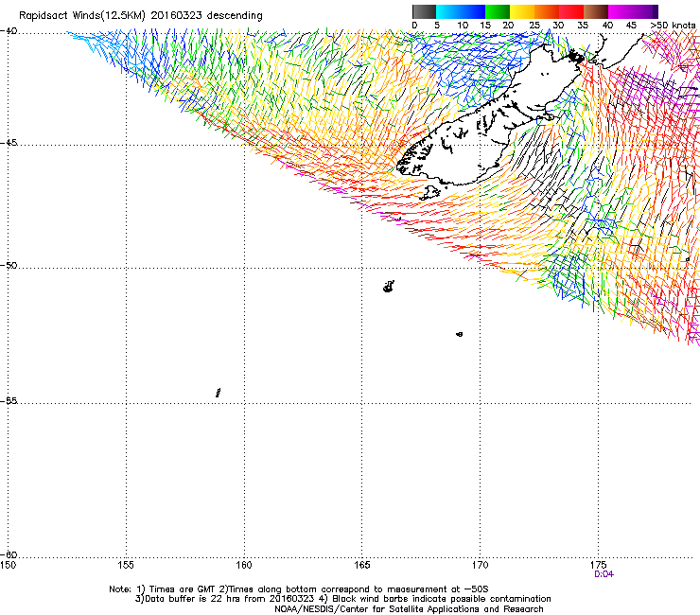
Task: Pick the green 15–20 knots legend segment
Action: pos(498,11)
